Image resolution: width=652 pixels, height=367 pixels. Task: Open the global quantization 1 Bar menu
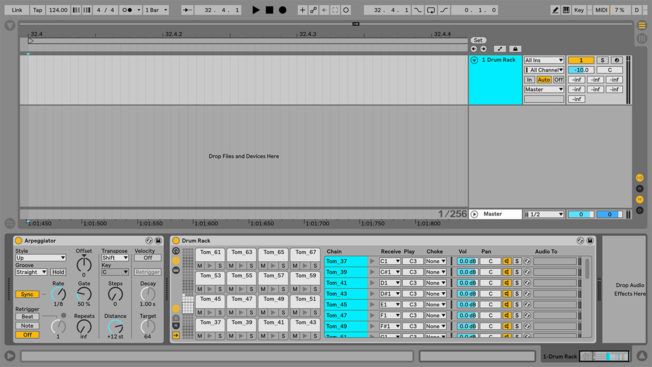(x=156, y=10)
